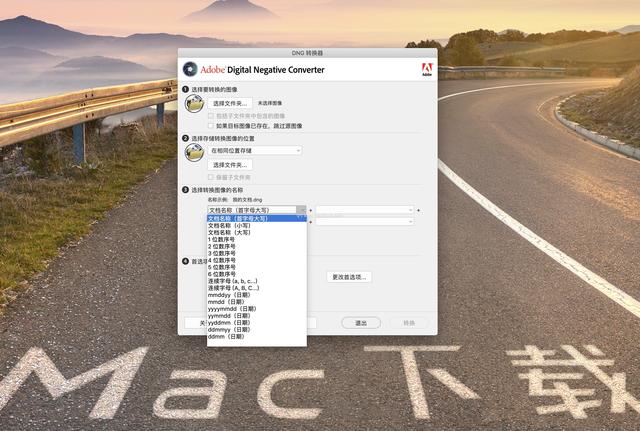The width and height of the screenshot is (640, 431).
Task: Select 'mmdd（日期）' date format
Action: [x=257, y=302]
